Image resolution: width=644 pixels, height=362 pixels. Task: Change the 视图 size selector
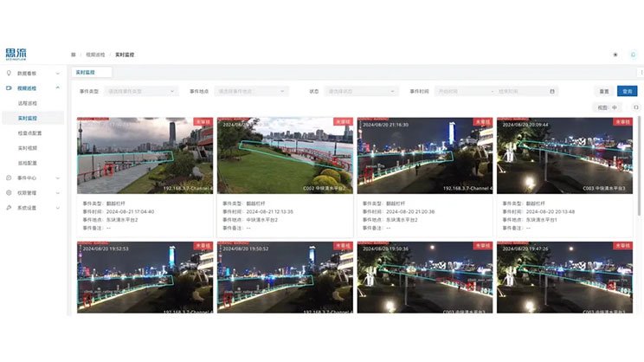(x=607, y=107)
